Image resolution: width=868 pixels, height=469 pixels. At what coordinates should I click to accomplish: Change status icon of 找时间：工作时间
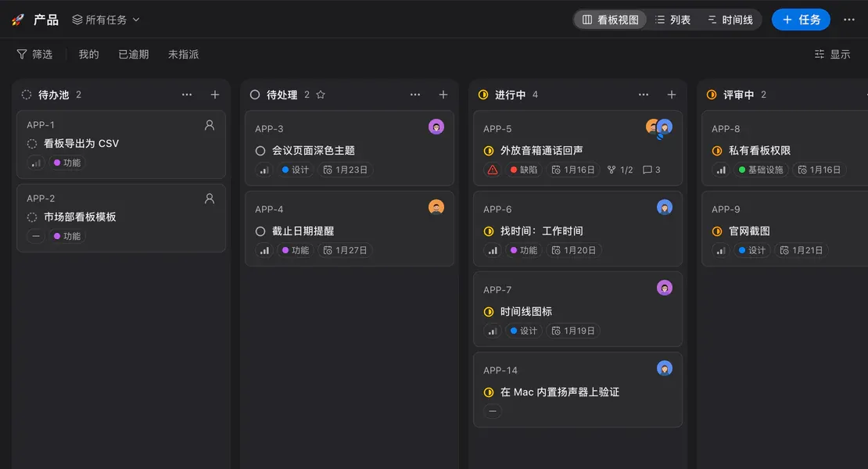(x=488, y=231)
